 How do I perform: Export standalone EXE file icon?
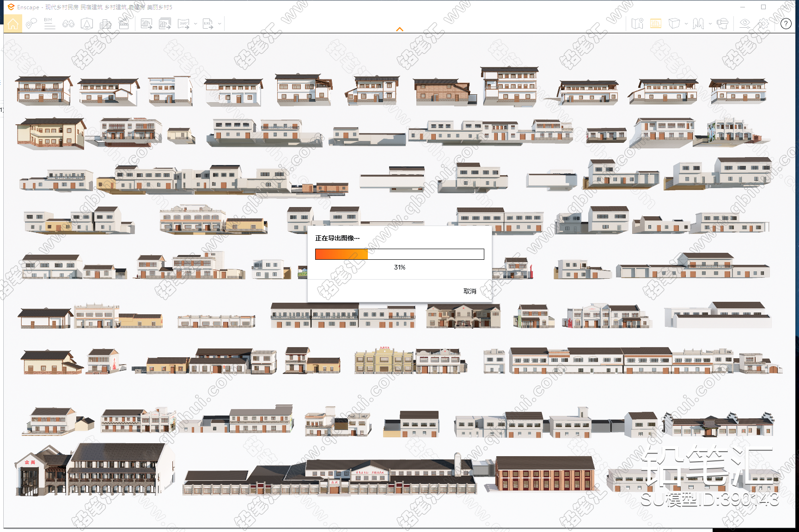(x=208, y=24)
